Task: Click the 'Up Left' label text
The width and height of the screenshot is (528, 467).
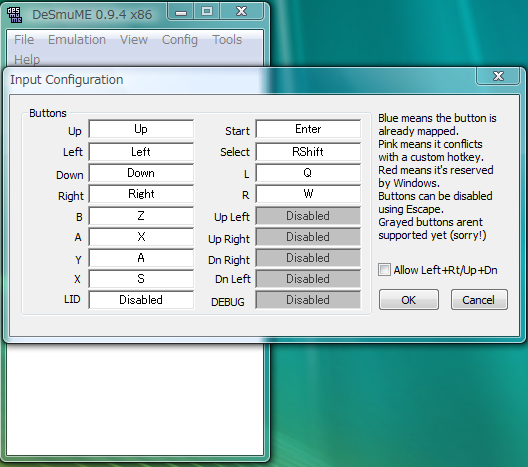Action: (232, 217)
